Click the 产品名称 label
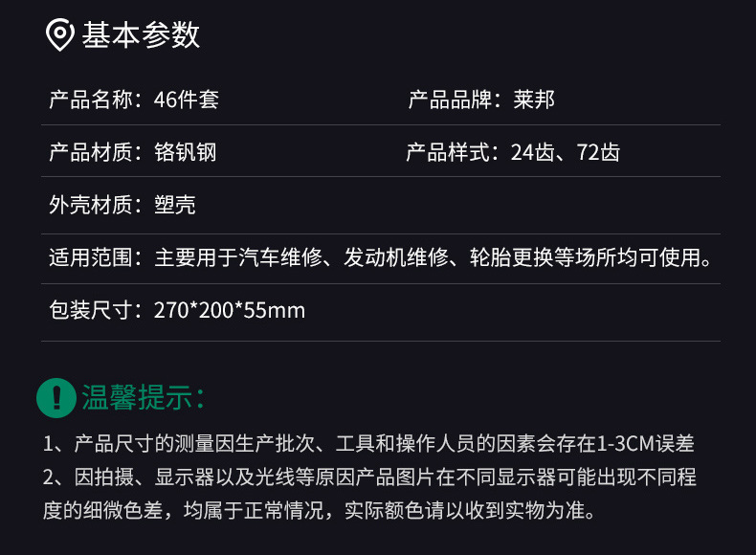This screenshot has height=555, width=756. tap(94, 99)
